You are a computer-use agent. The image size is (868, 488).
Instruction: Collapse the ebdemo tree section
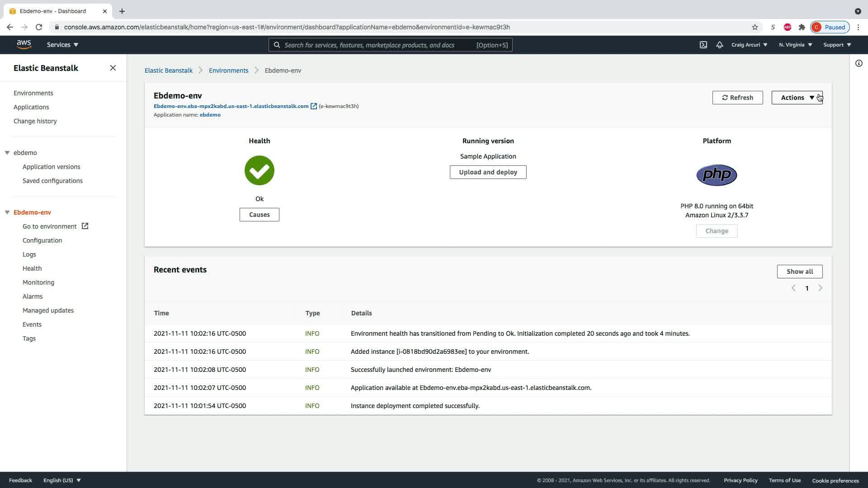[x=7, y=153]
